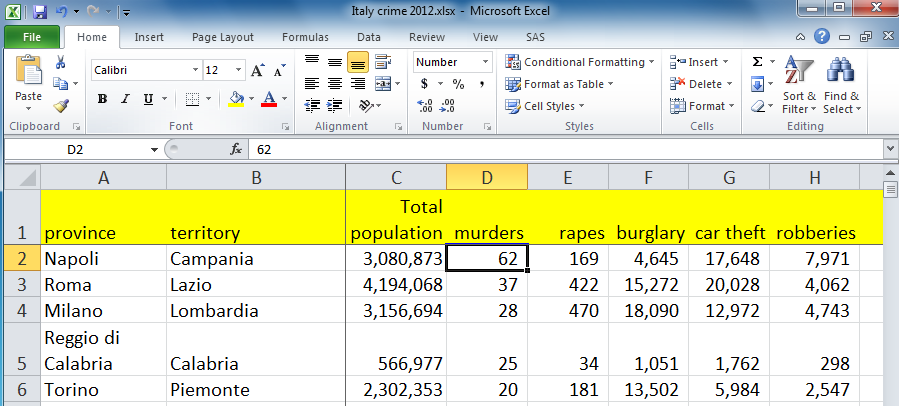This screenshot has height=406, width=899.
Task: Click the Format Painter brush icon
Action: (61, 106)
